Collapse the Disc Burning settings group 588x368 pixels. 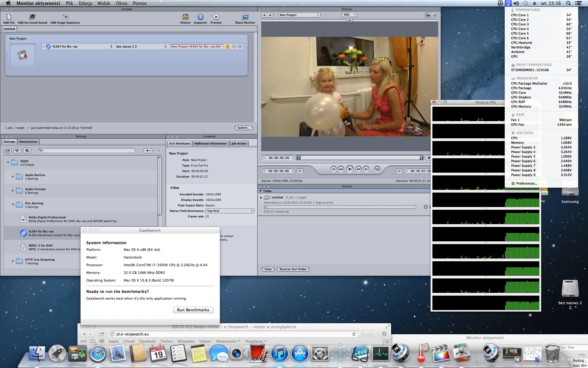click(13, 205)
